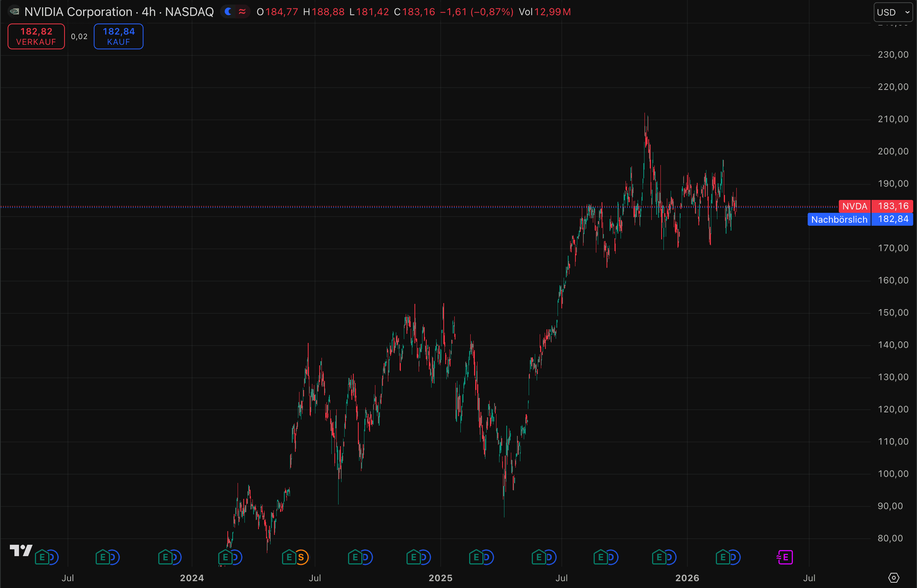Click the NVIDIA logo beside the symbol name

pos(14,12)
